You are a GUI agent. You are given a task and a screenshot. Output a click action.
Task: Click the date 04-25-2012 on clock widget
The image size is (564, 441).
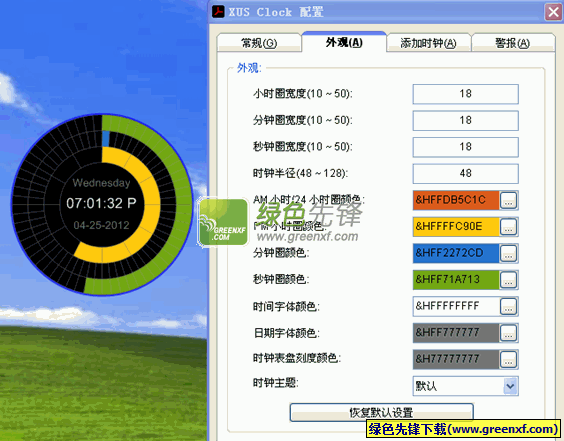coord(101,226)
